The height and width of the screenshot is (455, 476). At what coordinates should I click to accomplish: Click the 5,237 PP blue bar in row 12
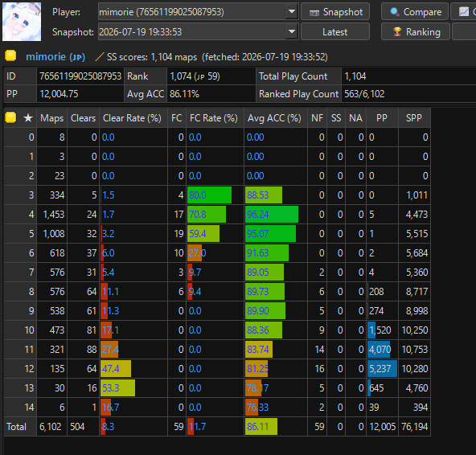click(382, 369)
